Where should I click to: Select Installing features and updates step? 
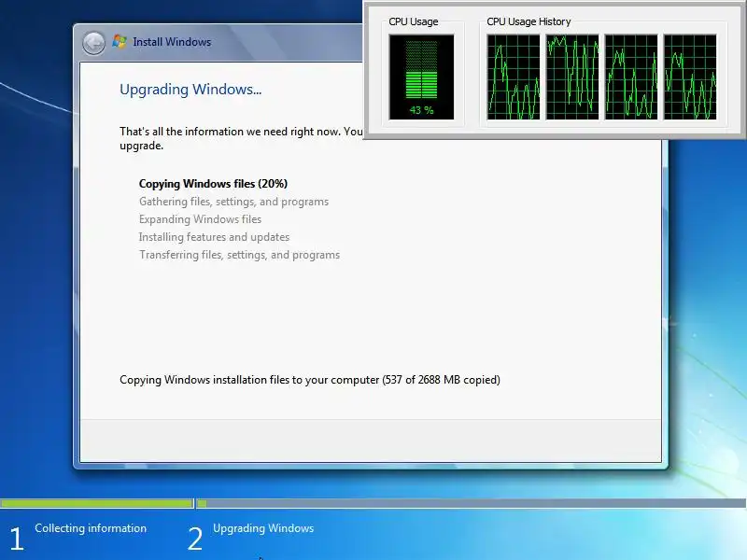point(215,237)
